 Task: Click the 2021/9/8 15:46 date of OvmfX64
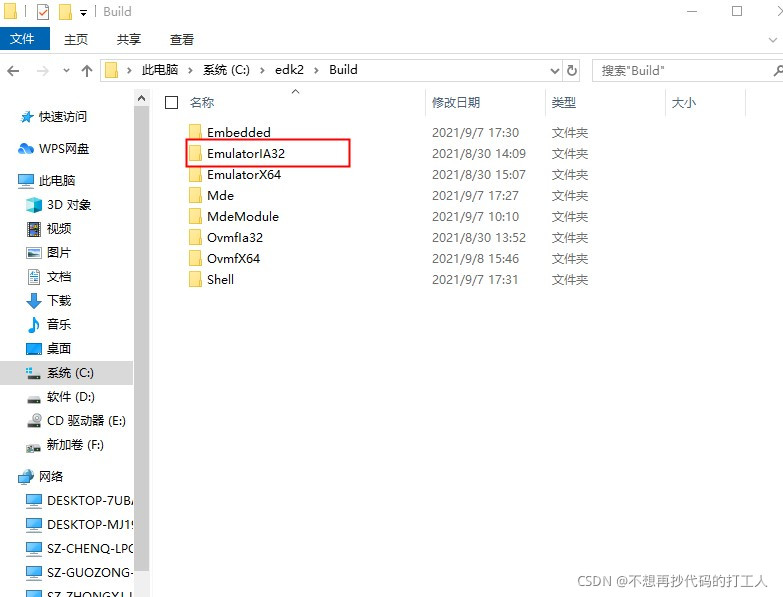(475, 259)
